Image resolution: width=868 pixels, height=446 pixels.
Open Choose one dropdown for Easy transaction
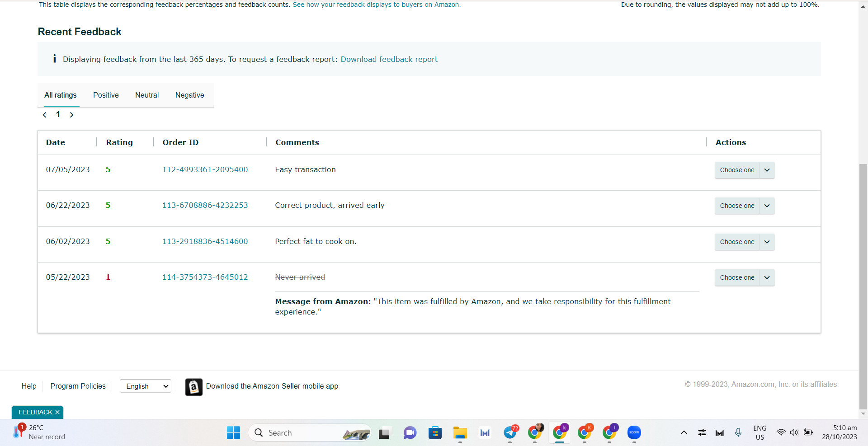coord(737,170)
